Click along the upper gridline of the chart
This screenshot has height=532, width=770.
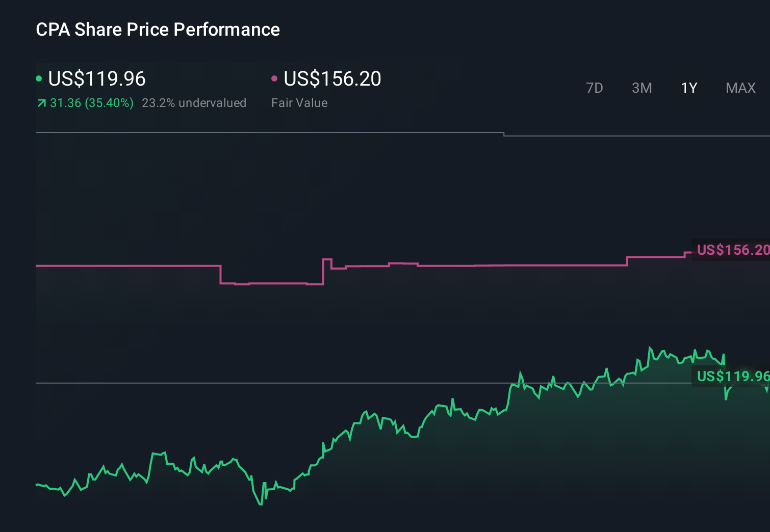(x=255, y=133)
